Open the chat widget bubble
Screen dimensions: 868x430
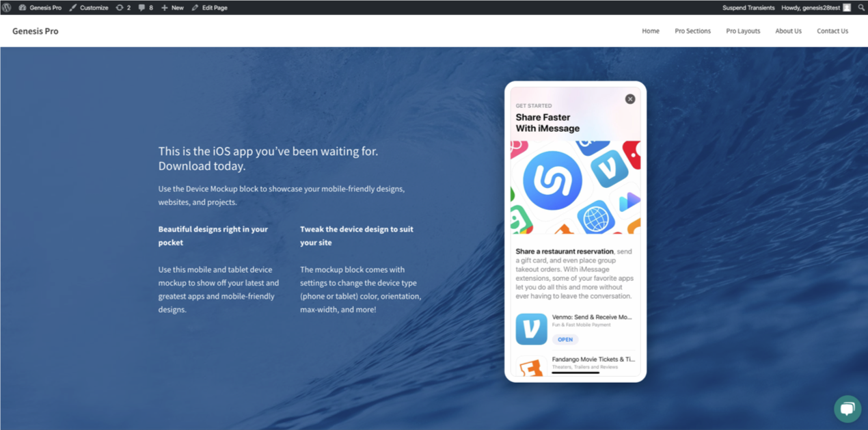[x=847, y=409]
